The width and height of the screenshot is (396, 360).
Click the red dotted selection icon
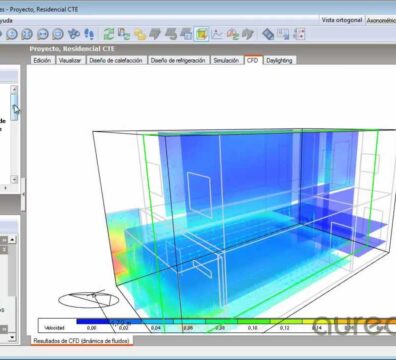coord(299,34)
